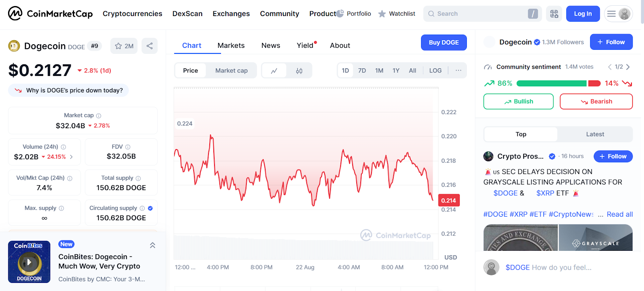This screenshot has height=291, width=644.
Task: Toggle the LOG scale on chart
Action: coord(435,70)
